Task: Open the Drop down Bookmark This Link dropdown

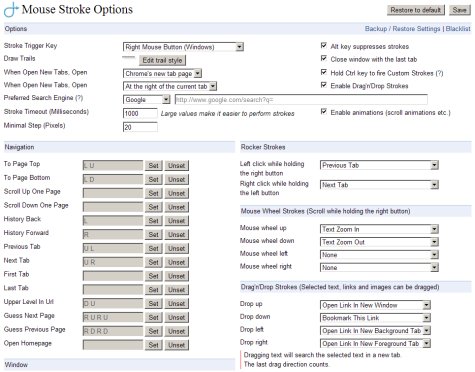Action: (x=375, y=318)
